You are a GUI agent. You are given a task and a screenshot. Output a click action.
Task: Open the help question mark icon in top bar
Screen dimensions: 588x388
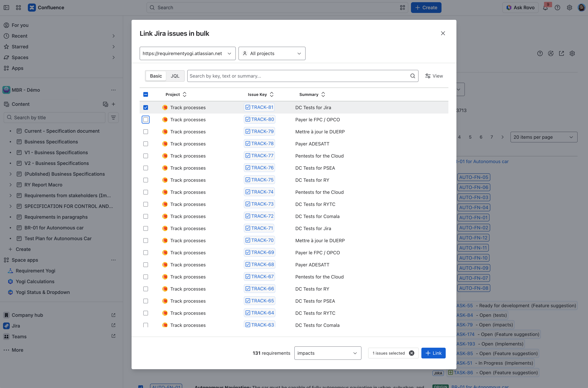tap(557, 7)
